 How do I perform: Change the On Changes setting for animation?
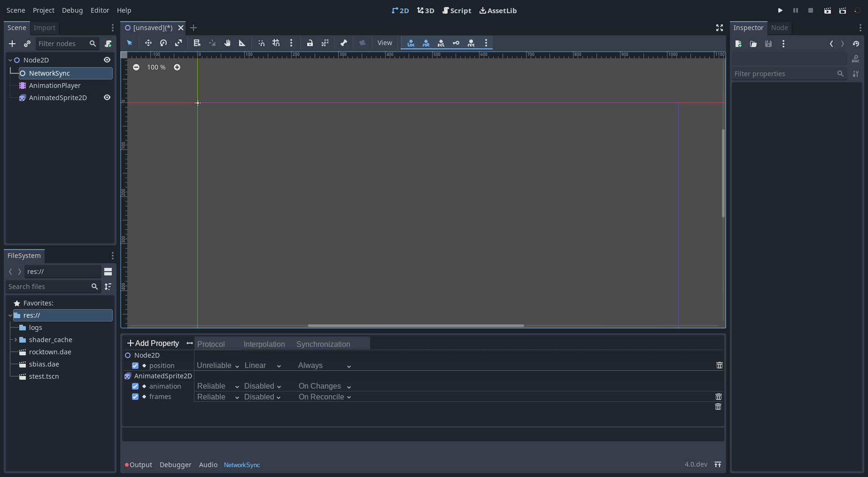pos(324,386)
